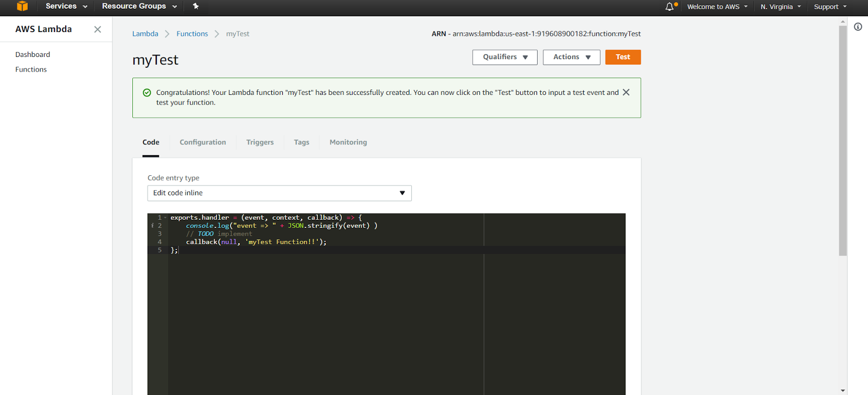868x395 pixels.
Task: Open the Actions dropdown button
Action: pyautogui.click(x=571, y=57)
